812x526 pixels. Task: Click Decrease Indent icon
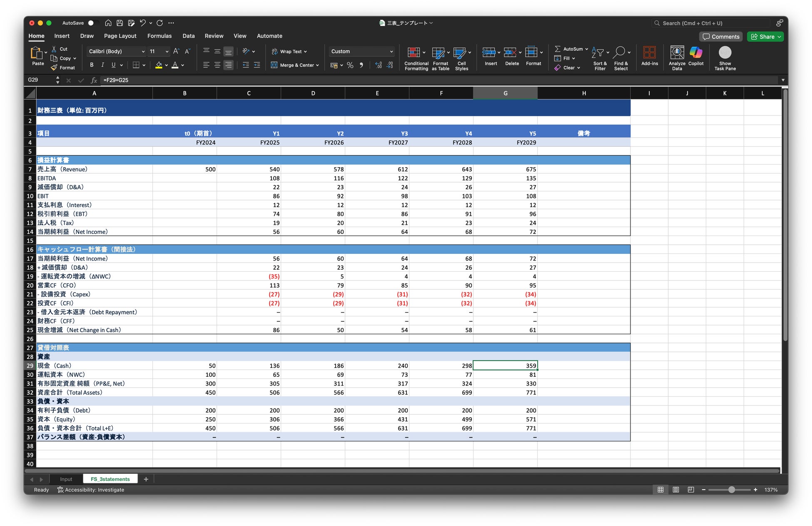pos(246,65)
